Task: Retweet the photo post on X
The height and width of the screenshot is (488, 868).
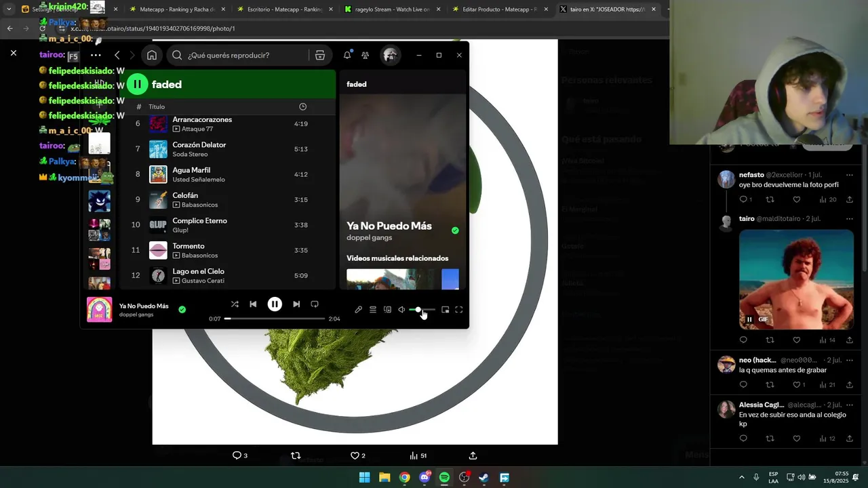Action: coord(296,455)
